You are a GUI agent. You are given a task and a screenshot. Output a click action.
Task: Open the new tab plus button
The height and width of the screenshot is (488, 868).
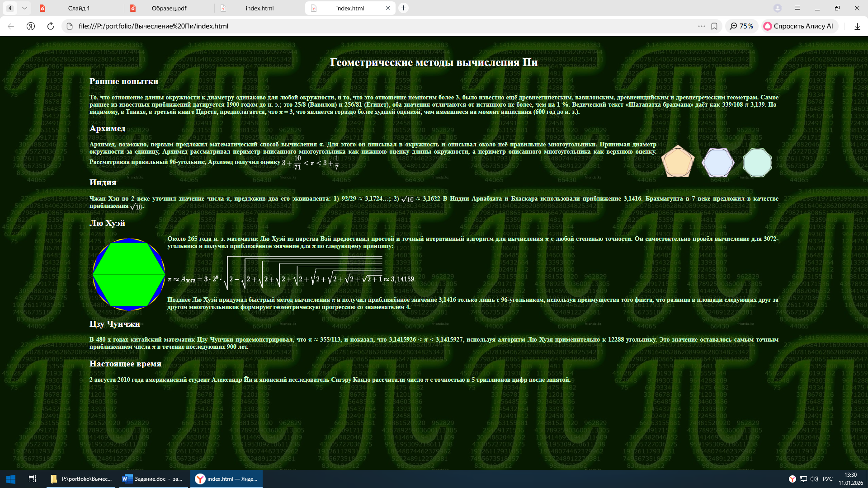pos(403,8)
